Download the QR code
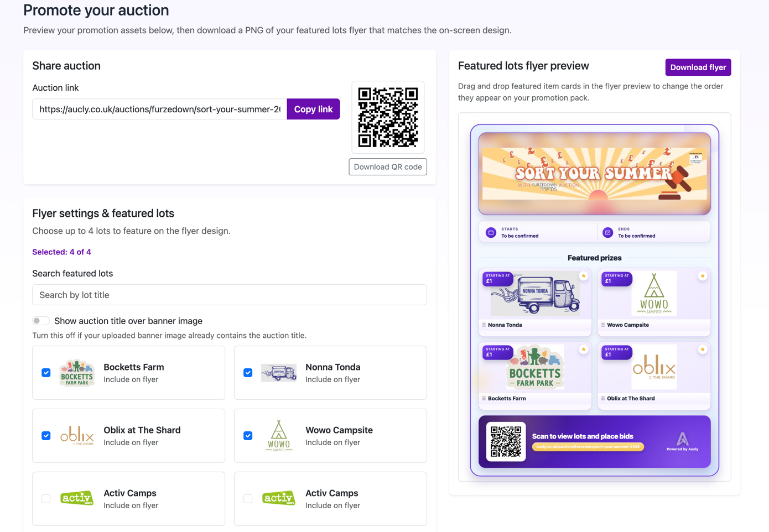The width and height of the screenshot is (769, 532). [388, 167]
